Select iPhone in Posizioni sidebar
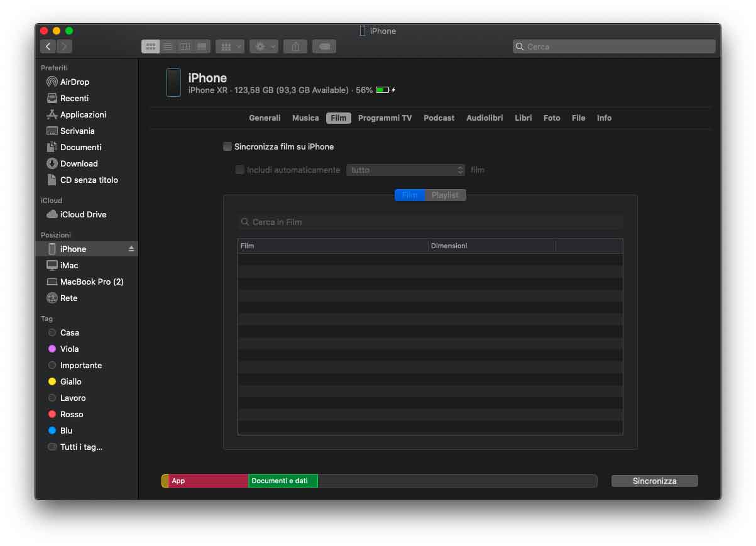Screen dimensions: 756x546 (x=87, y=249)
